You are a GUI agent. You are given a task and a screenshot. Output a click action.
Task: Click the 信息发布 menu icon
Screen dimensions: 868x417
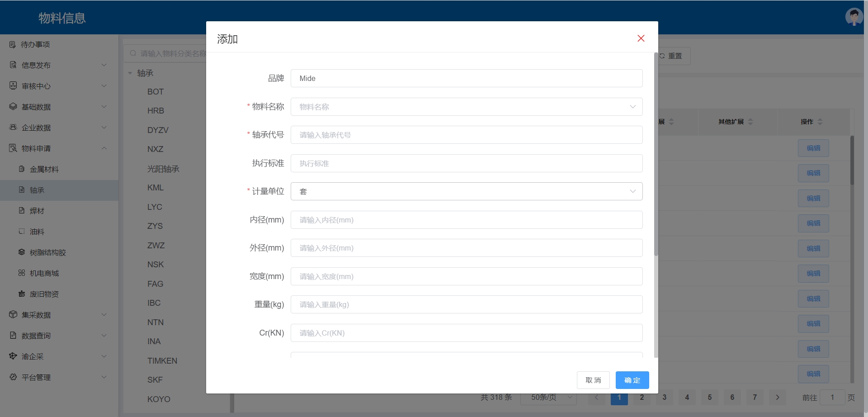[13, 65]
